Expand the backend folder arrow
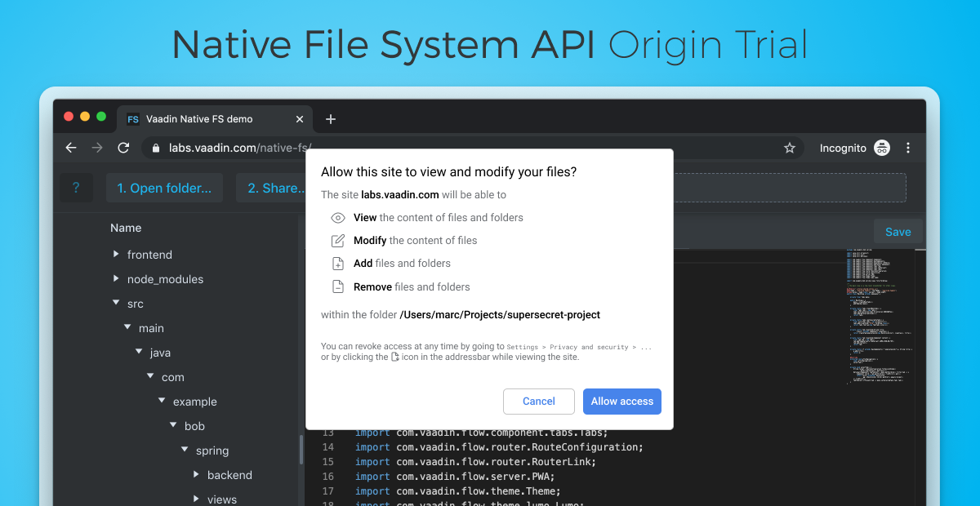The width and height of the screenshot is (980, 506). [196, 475]
